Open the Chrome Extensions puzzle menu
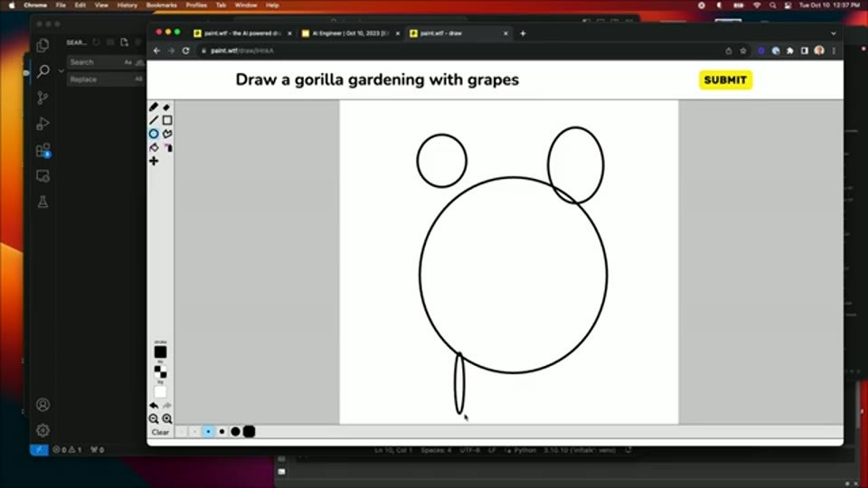Viewport: 868px width, 488px height. coord(790,51)
